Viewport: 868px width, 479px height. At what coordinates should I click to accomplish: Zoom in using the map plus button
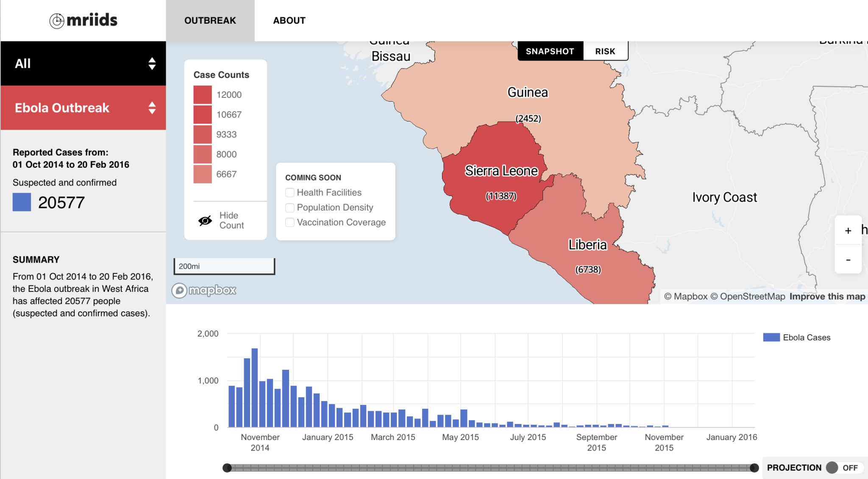tap(848, 231)
